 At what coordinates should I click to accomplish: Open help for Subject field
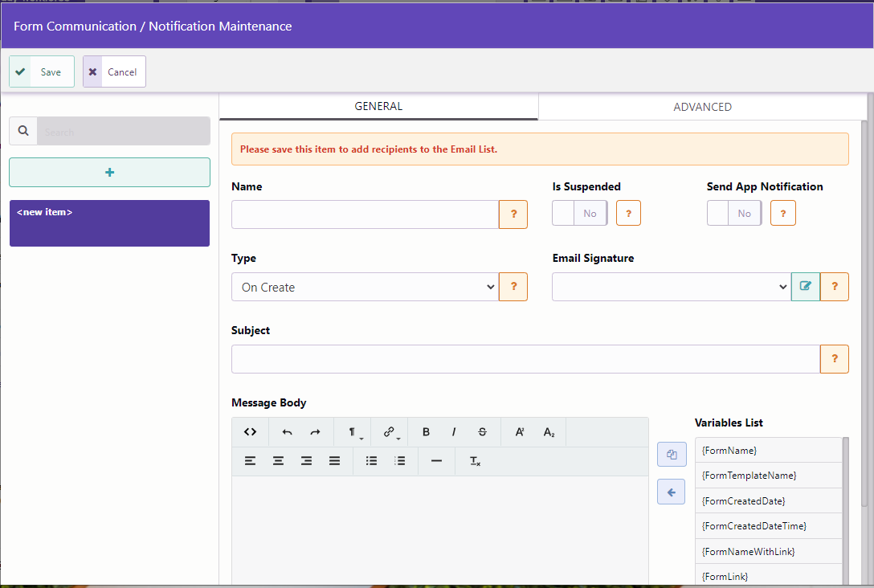point(835,359)
